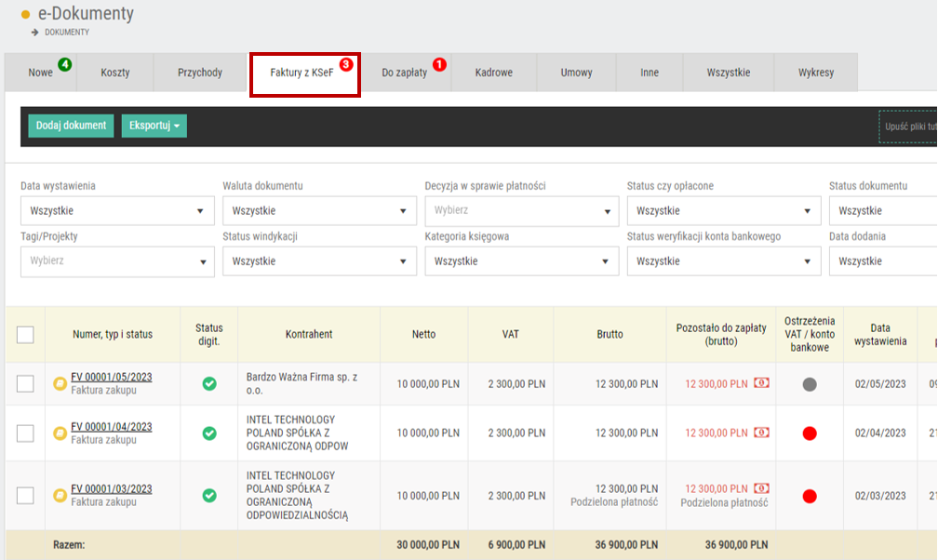The image size is (938, 560).
Task: Open invoice link FV 00001/04/2023
Action: click(112, 427)
